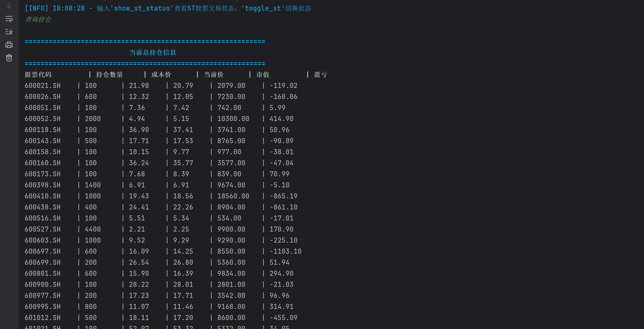Click the 成本价 column header
The image size is (644, 329).
(x=161, y=75)
